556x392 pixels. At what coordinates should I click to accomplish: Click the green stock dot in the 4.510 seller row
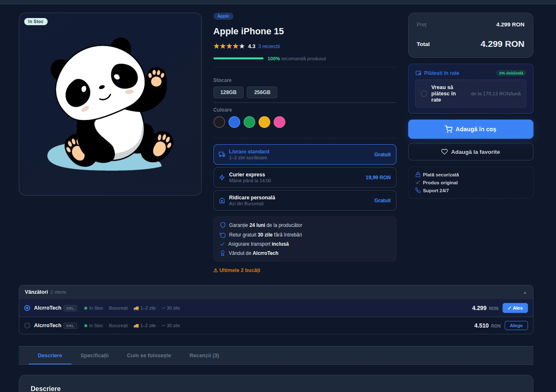(x=86, y=326)
